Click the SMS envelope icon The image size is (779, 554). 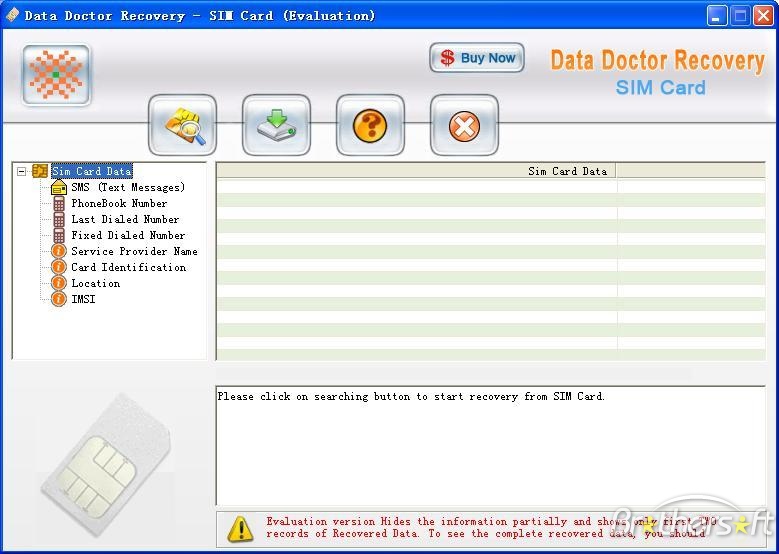pyautogui.click(x=59, y=187)
